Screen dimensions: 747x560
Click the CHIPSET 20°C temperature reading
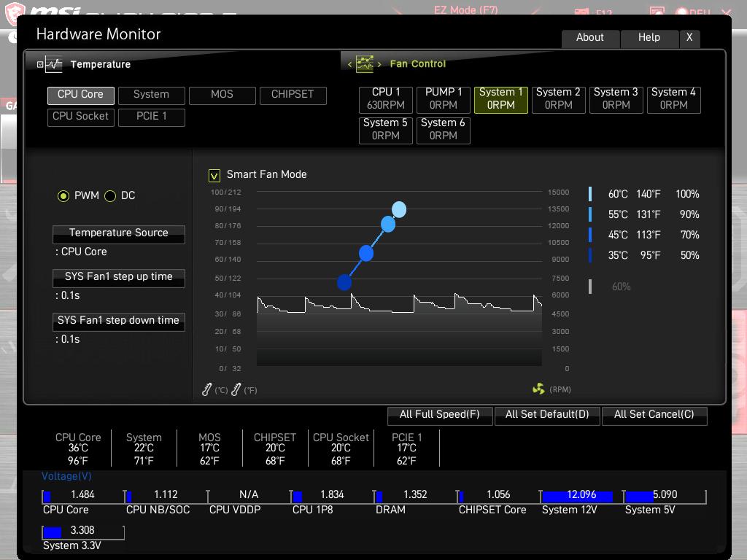275,448
